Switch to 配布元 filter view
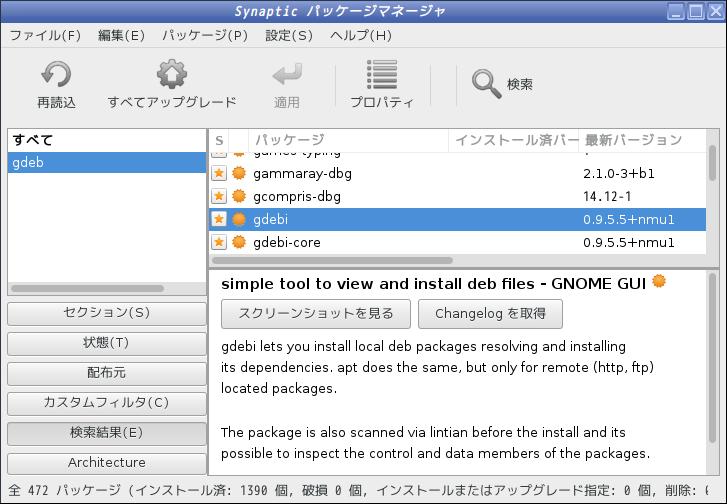727x504 pixels. [x=107, y=373]
